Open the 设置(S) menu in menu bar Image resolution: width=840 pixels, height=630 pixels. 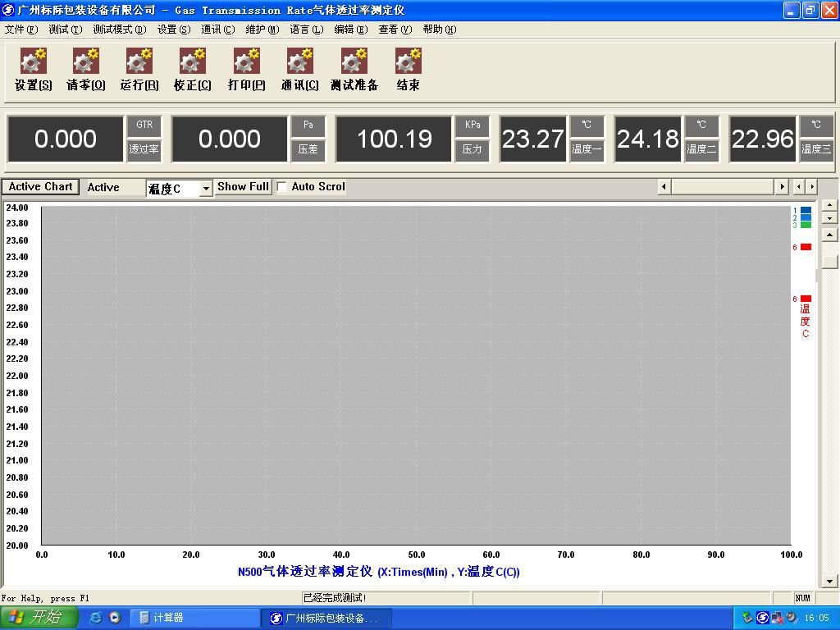[174, 30]
